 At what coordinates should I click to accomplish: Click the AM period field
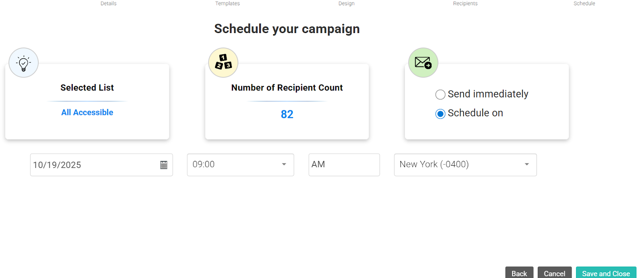(x=344, y=165)
